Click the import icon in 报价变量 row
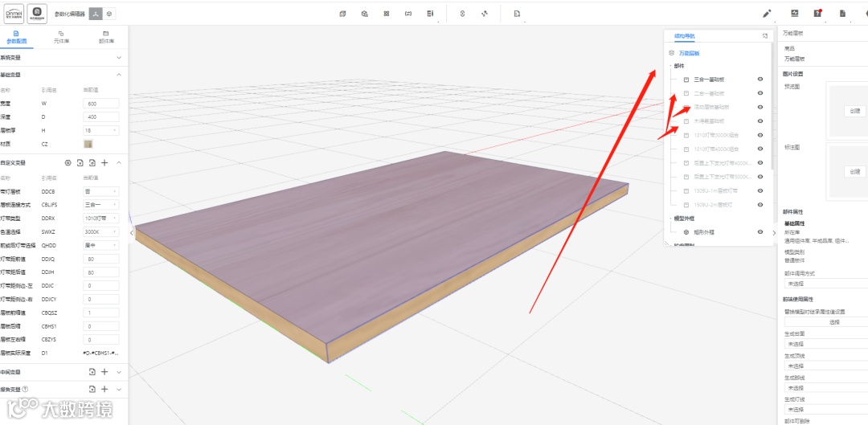This screenshot has height=425, width=868. pos(92,389)
